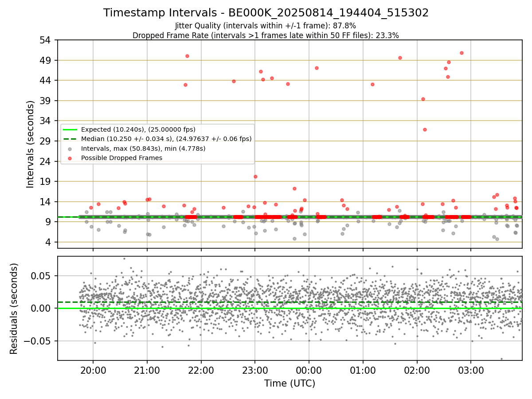Click the green line swatch in the legend
Image resolution: width=532 pixels, height=399 pixels.
70,129
